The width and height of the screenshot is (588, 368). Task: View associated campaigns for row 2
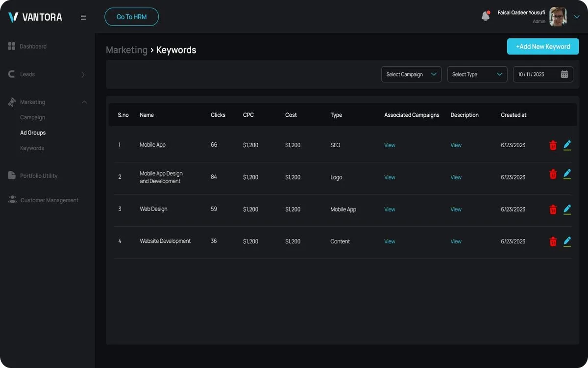click(390, 177)
